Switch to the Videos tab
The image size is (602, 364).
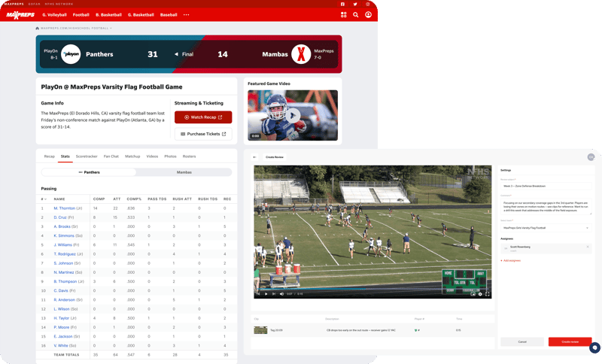point(152,156)
